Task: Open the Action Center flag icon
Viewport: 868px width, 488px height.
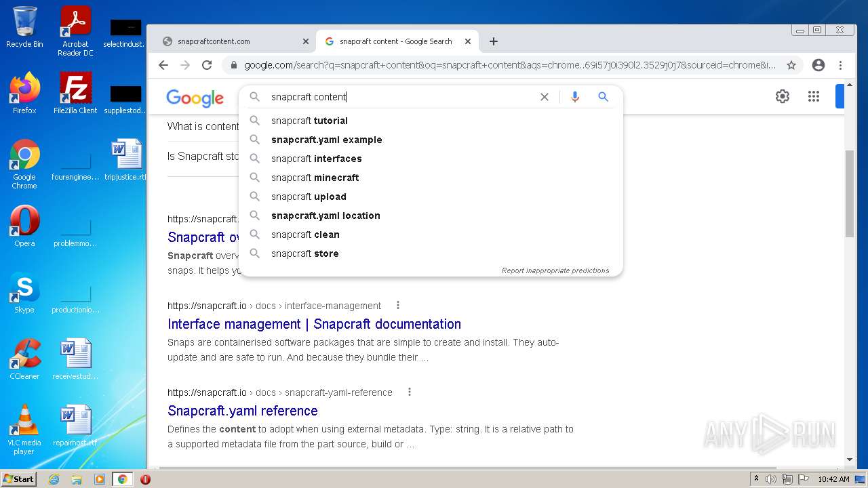Action: [x=804, y=479]
